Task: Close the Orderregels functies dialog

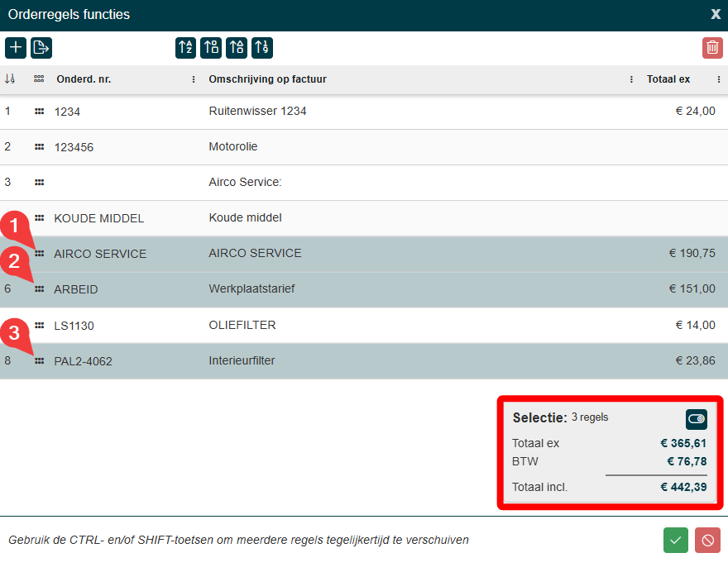Action: pos(716,14)
